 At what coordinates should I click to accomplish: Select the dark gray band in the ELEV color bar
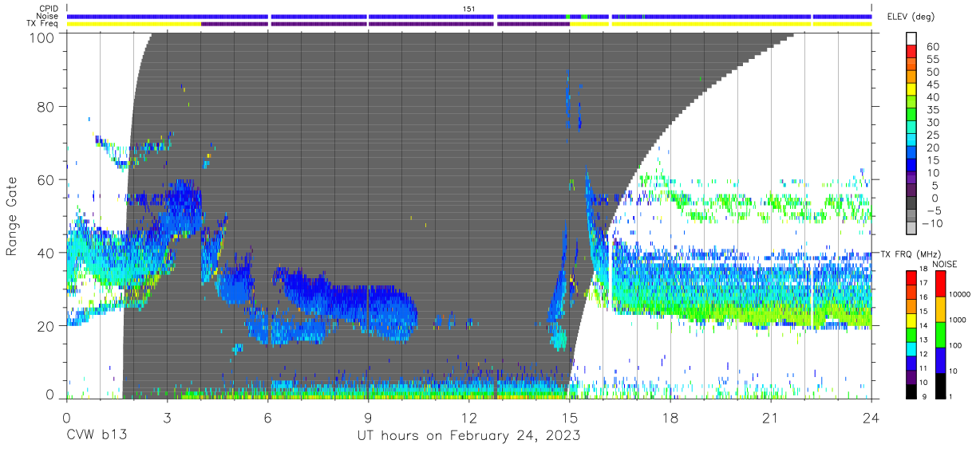click(911, 202)
